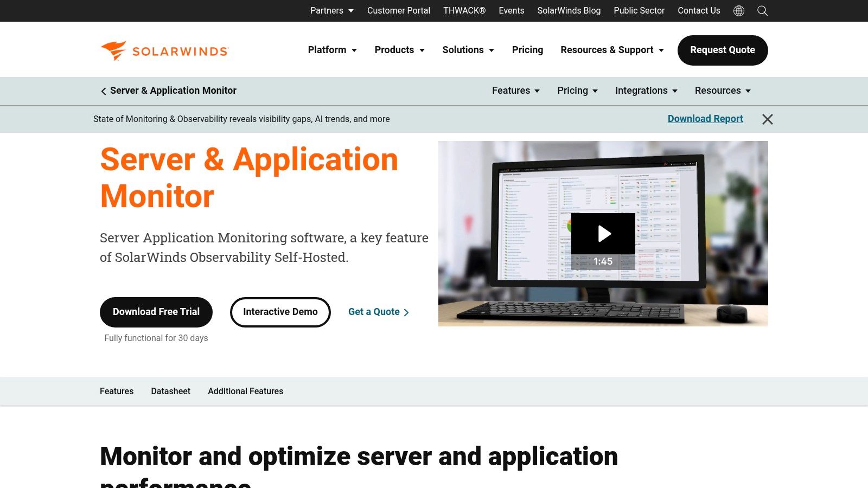
Task: Click the SolarWinds logo
Action: tap(165, 50)
